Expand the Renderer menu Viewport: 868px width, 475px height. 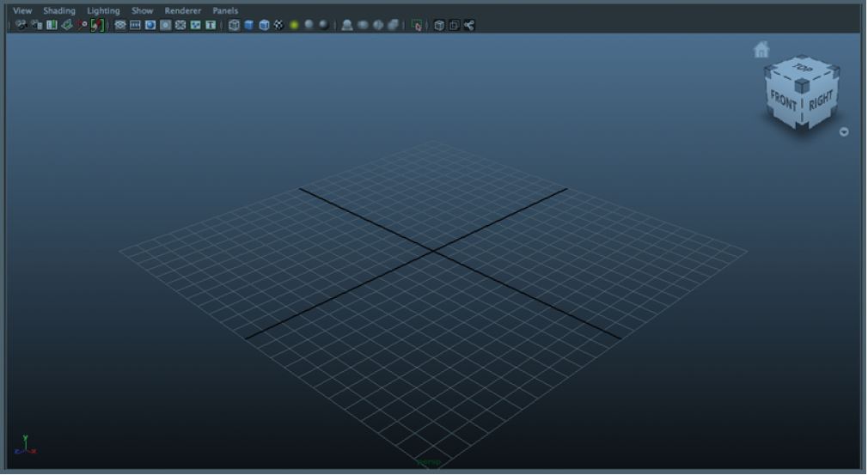pyautogui.click(x=182, y=10)
